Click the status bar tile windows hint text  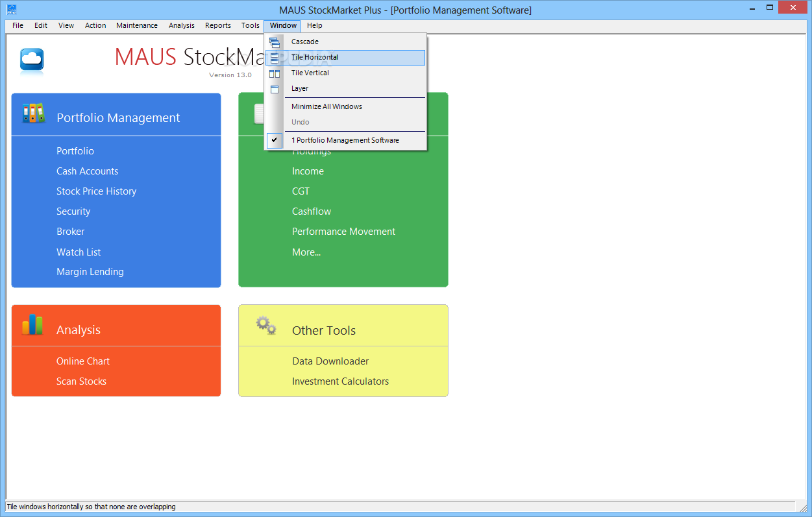pyautogui.click(x=91, y=507)
